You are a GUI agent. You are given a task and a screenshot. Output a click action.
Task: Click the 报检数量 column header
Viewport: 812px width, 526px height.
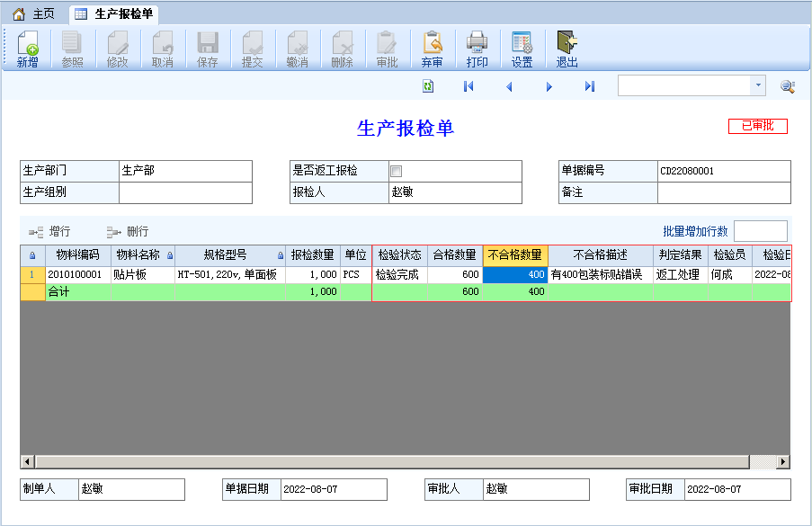pos(312,255)
